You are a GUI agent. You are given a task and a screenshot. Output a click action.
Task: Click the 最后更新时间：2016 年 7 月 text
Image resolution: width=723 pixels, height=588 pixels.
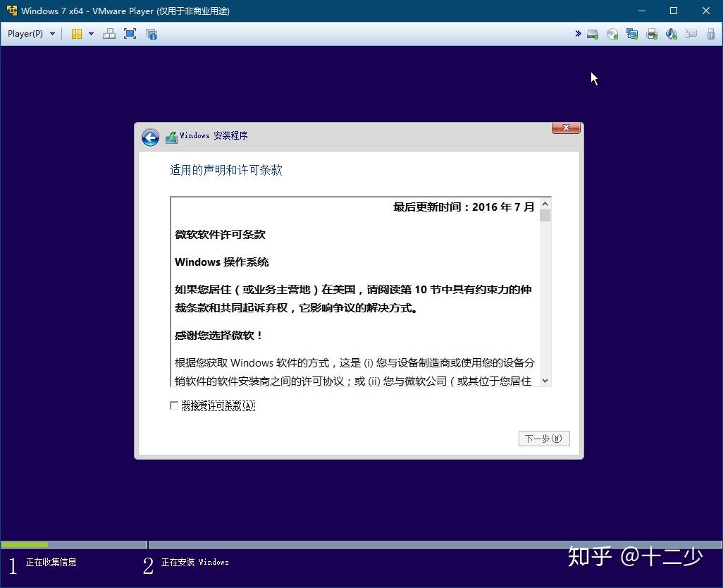(464, 207)
